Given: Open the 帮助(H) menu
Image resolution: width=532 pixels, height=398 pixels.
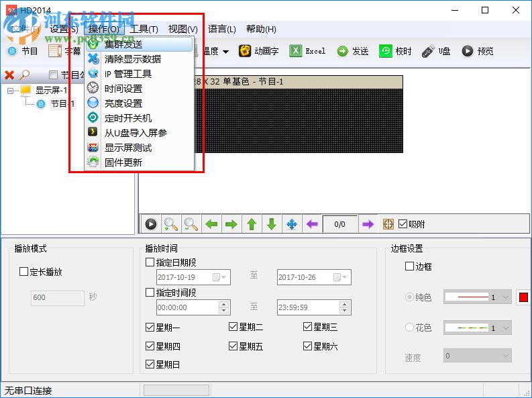Looking at the screenshot, I should coord(261,29).
